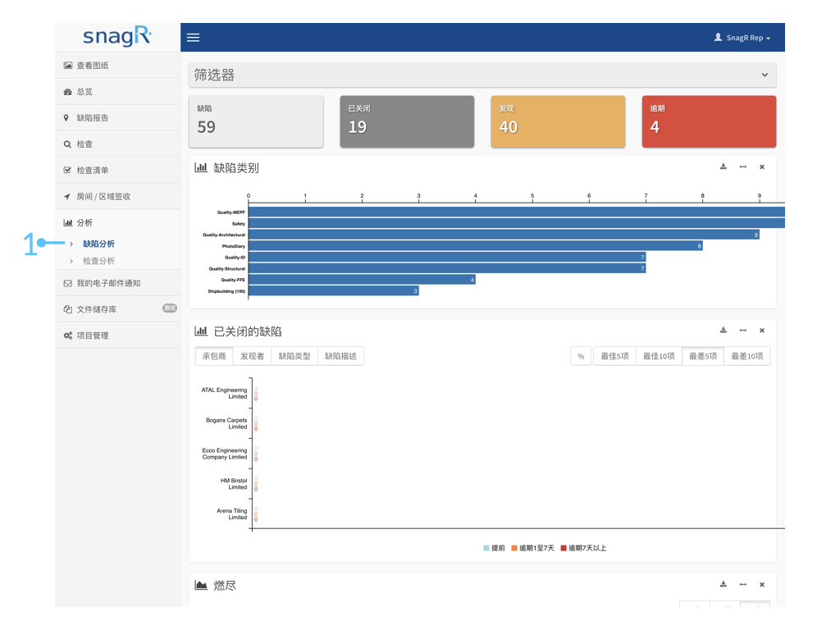This screenshot has height=630, width=840.
Task: Expand the 燃尽 panel width
Action: click(x=742, y=584)
